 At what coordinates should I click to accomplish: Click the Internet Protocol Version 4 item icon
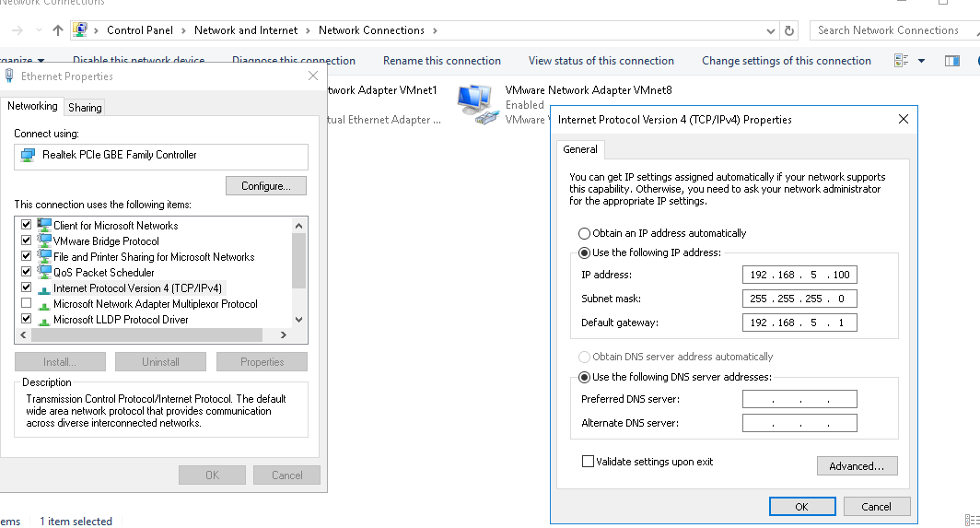[44, 289]
